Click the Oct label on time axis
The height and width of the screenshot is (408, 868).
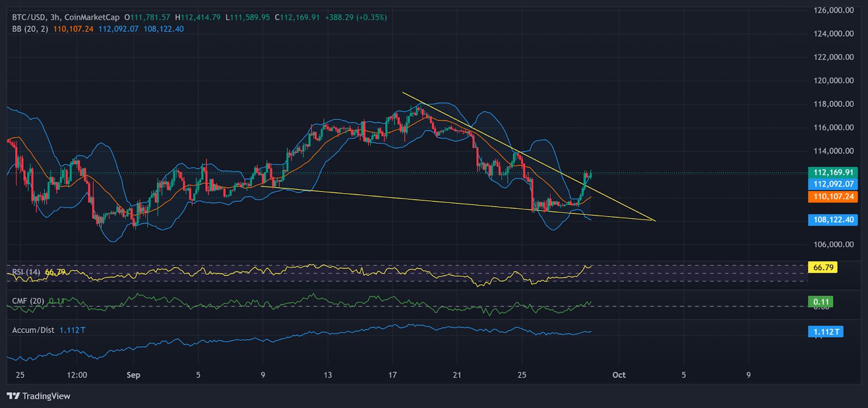pyautogui.click(x=619, y=375)
